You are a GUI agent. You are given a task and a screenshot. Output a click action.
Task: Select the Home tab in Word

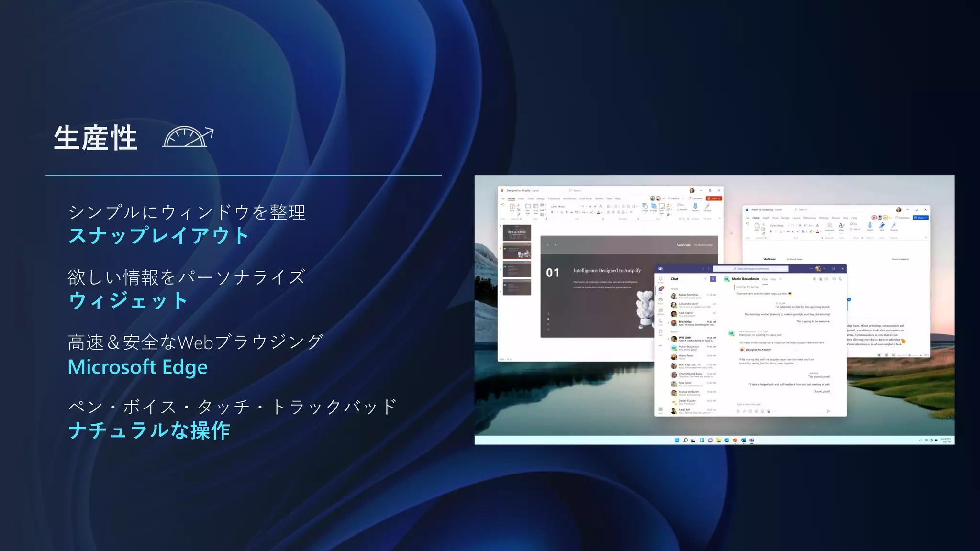click(x=756, y=218)
